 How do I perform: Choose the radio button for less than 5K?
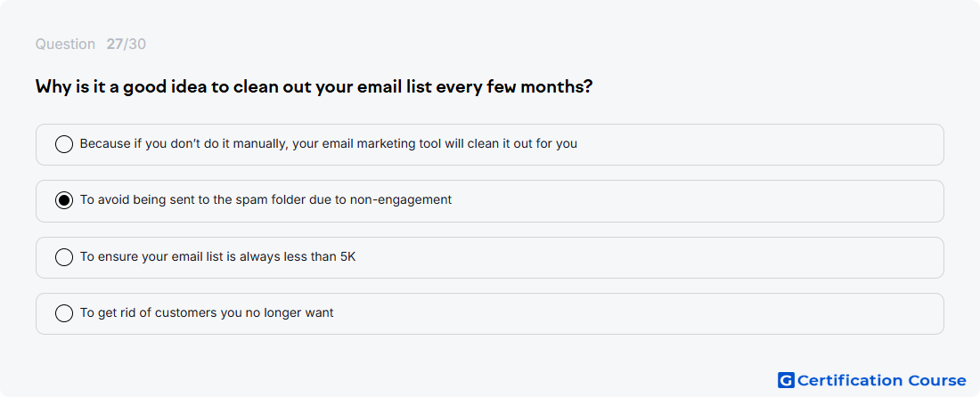tap(64, 257)
